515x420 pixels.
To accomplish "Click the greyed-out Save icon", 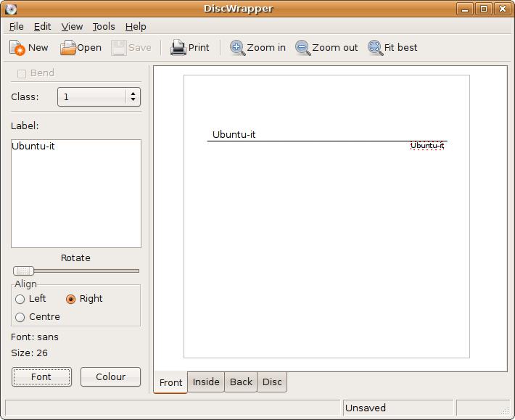I will (x=118, y=48).
